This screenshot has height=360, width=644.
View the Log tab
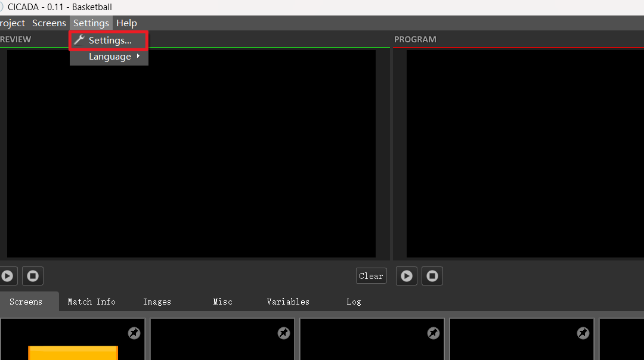(354, 302)
